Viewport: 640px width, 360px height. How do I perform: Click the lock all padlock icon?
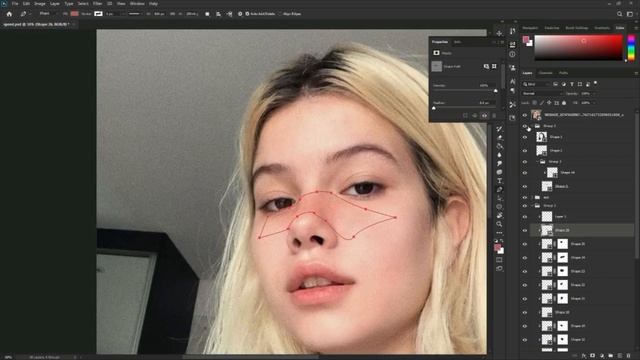coord(564,103)
